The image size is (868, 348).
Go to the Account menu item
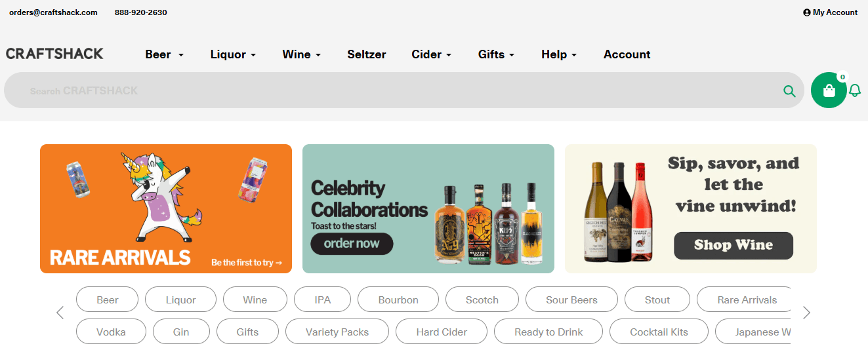tap(627, 54)
